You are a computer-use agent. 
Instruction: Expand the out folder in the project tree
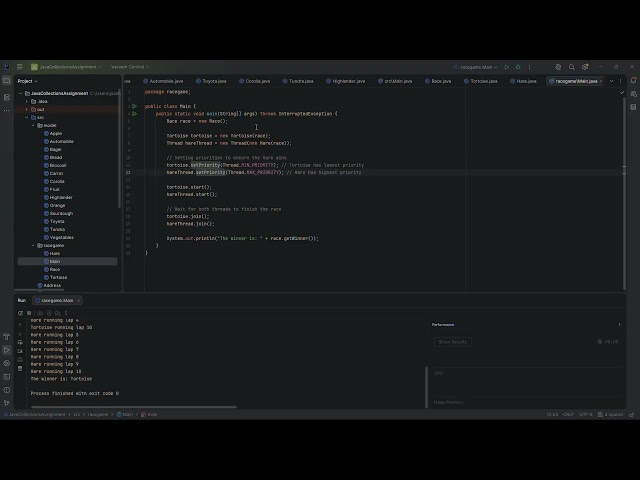[x=27, y=109]
